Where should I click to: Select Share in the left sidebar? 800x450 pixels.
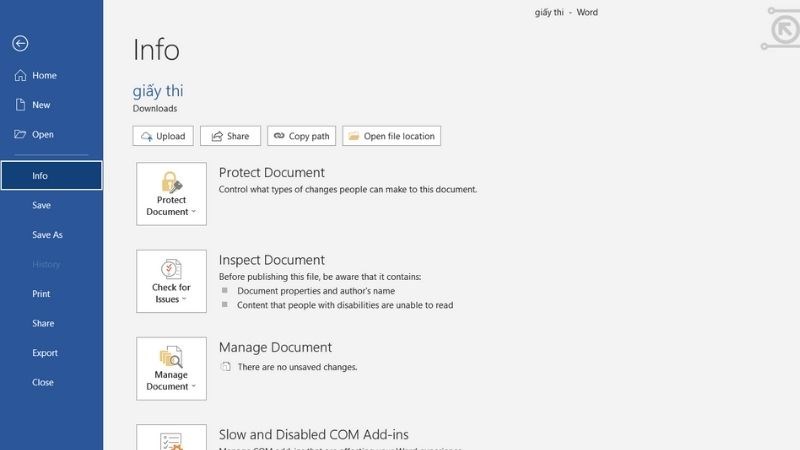pyautogui.click(x=43, y=323)
